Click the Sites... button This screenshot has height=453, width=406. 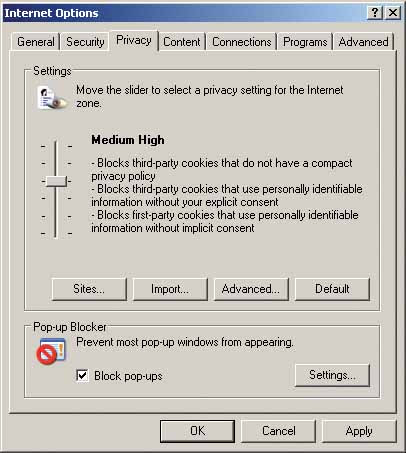tap(89, 289)
